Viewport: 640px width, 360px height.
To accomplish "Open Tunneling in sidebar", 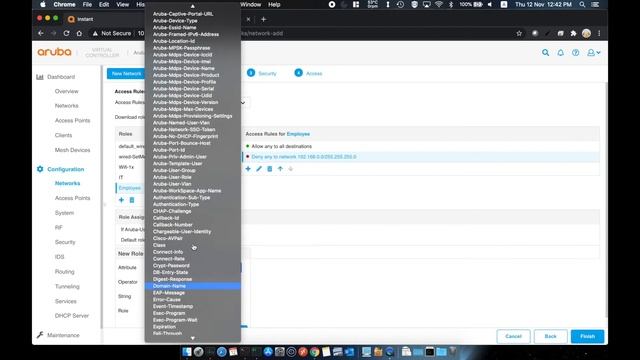I will pyautogui.click(x=67, y=286).
